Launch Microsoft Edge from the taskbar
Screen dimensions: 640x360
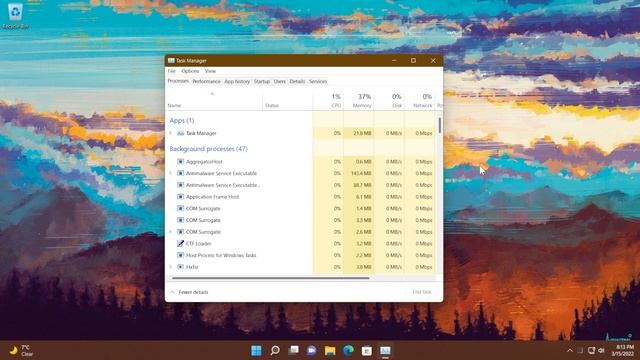[348, 350]
